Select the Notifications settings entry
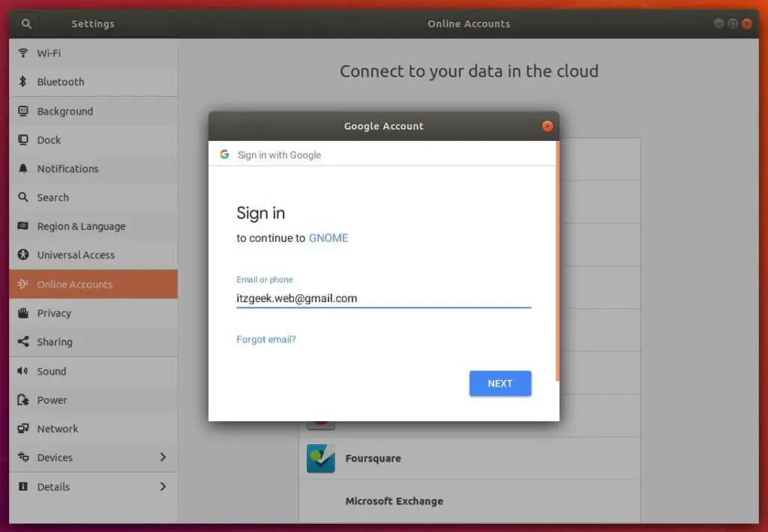This screenshot has width=768, height=532. (x=94, y=169)
